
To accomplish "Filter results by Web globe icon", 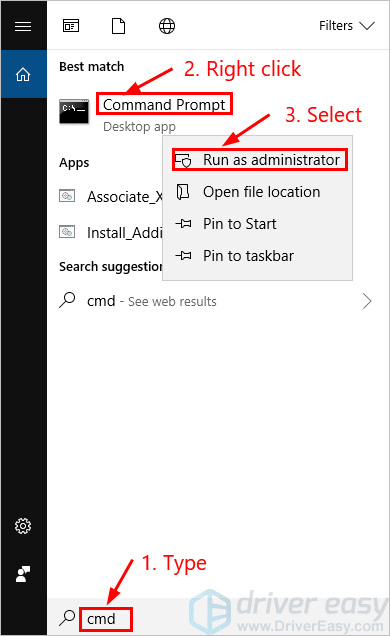I will (x=167, y=26).
